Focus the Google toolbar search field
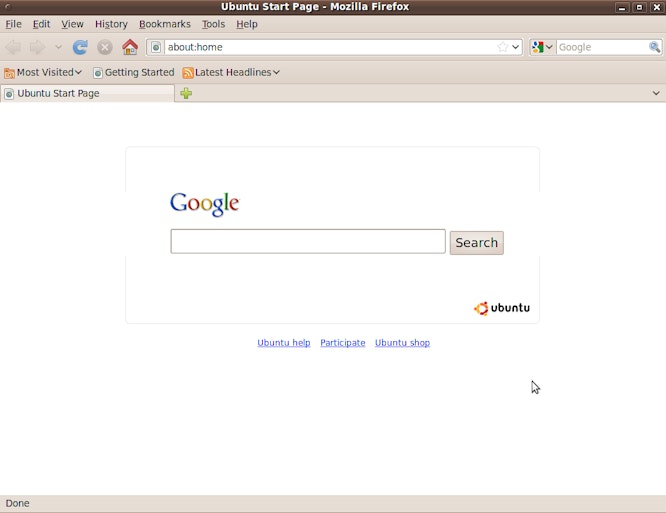 [x=602, y=47]
